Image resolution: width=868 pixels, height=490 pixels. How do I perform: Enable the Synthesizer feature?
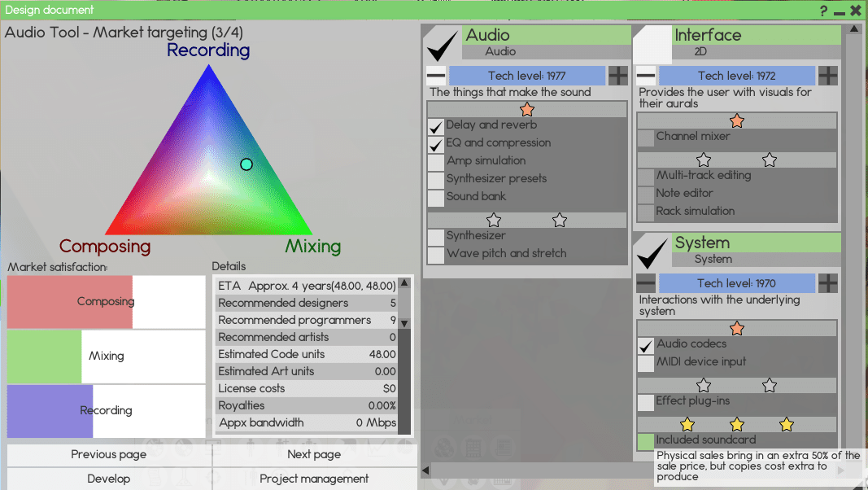[436, 237]
